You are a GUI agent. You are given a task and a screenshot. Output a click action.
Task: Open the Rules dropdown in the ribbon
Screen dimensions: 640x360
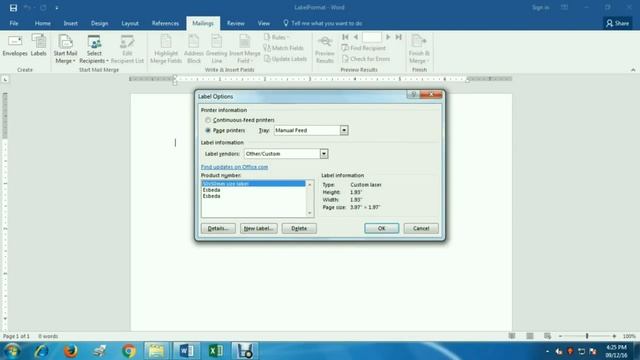point(276,37)
